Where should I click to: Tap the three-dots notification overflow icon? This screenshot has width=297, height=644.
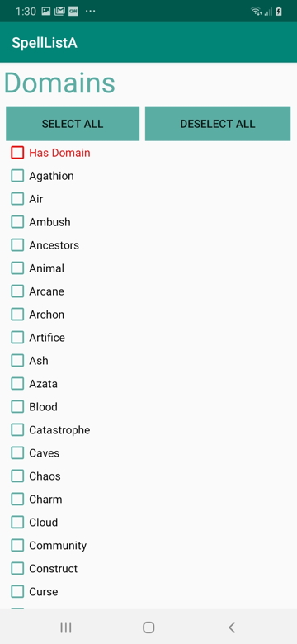(x=90, y=12)
